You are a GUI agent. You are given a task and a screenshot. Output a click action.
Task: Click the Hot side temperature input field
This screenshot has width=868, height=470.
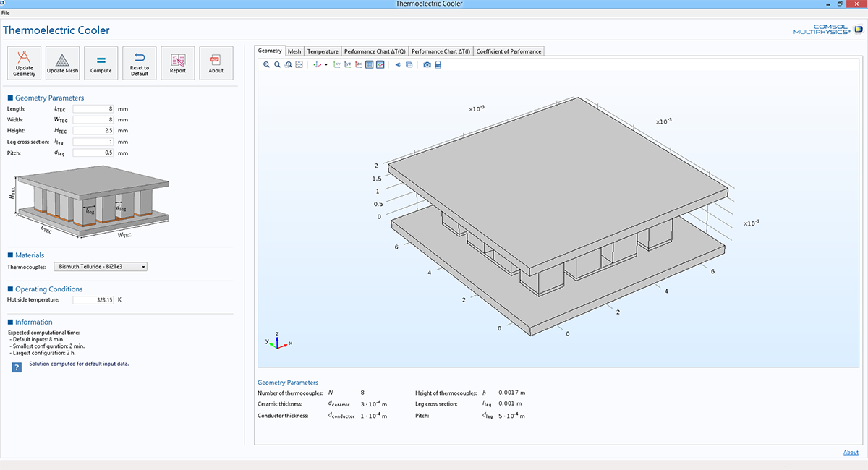tap(94, 299)
